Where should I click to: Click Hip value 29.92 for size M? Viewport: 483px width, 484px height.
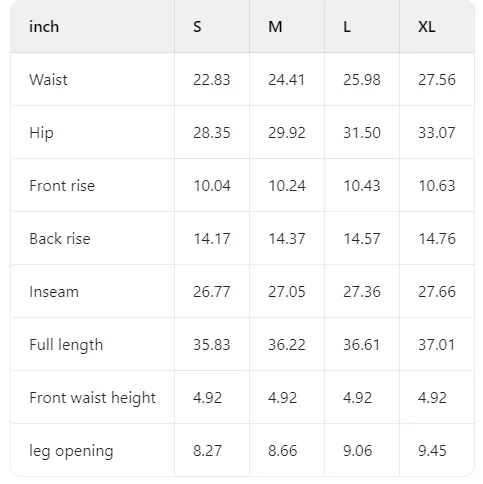[287, 133]
